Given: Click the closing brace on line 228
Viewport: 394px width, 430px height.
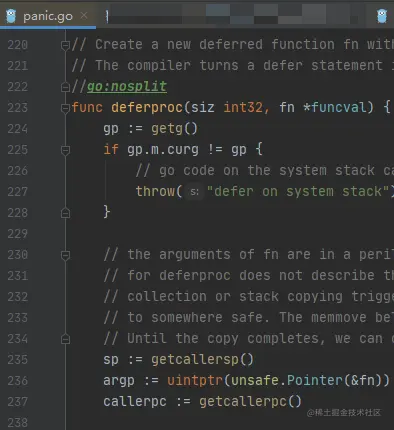Looking at the screenshot, I should (x=107, y=212).
